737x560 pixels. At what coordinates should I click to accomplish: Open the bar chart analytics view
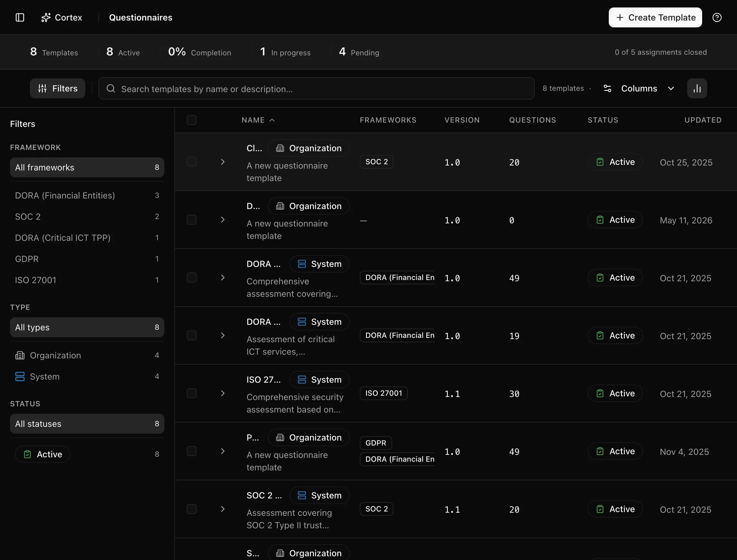click(x=697, y=88)
